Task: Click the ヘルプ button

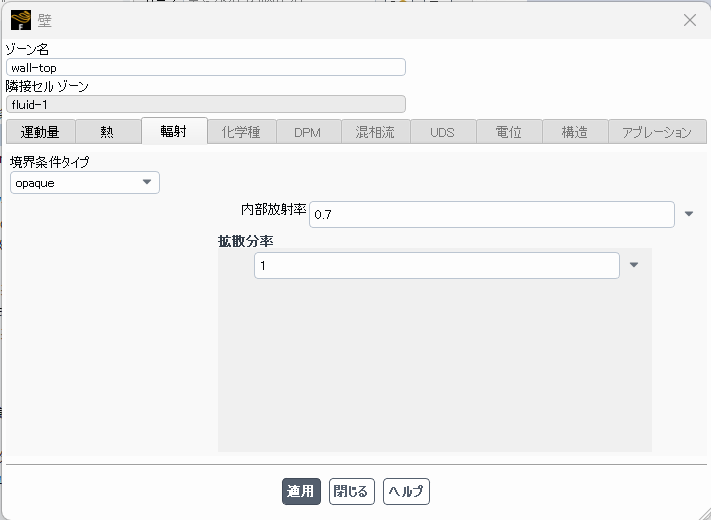Action: [406, 491]
